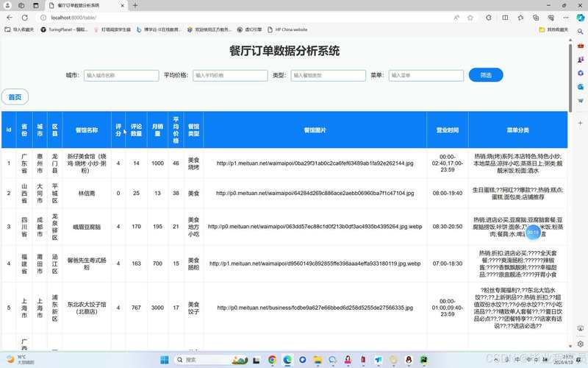The width and height of the screenshot is (588, 368).
Task: Open a new browser tab with the plus icon
Action: (x=135, y=5)
